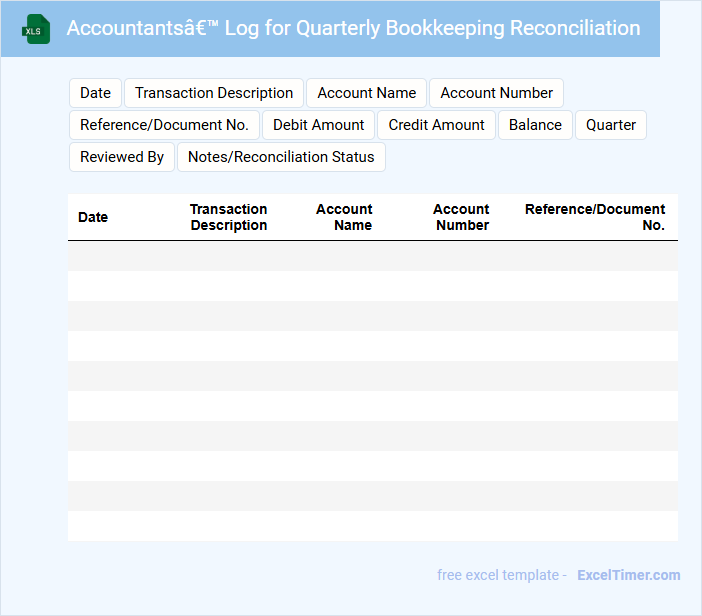Screen dimensions: 702x616
Task: Select the Account Name column header
Action: point(345,217)
